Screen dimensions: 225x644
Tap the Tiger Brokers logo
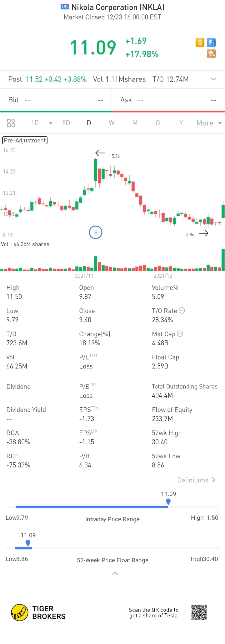point(20,612)
